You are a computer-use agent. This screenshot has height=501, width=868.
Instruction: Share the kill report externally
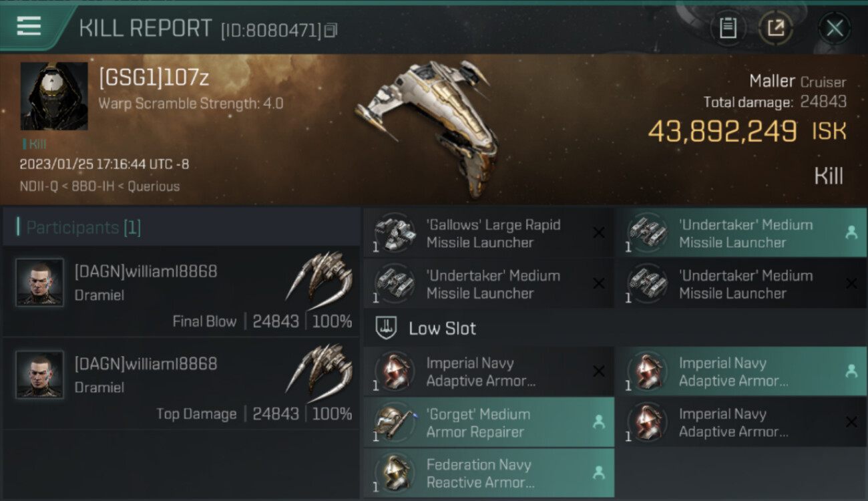[x=775, y=28]
